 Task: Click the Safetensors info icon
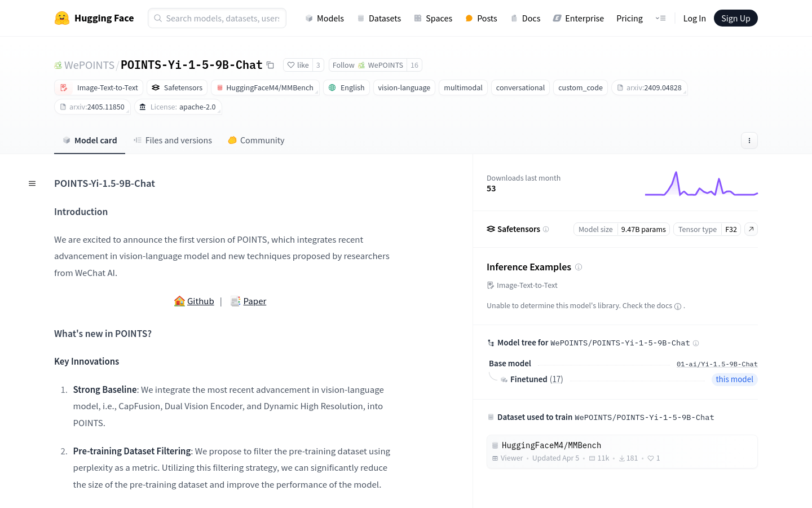pos(546,229)
